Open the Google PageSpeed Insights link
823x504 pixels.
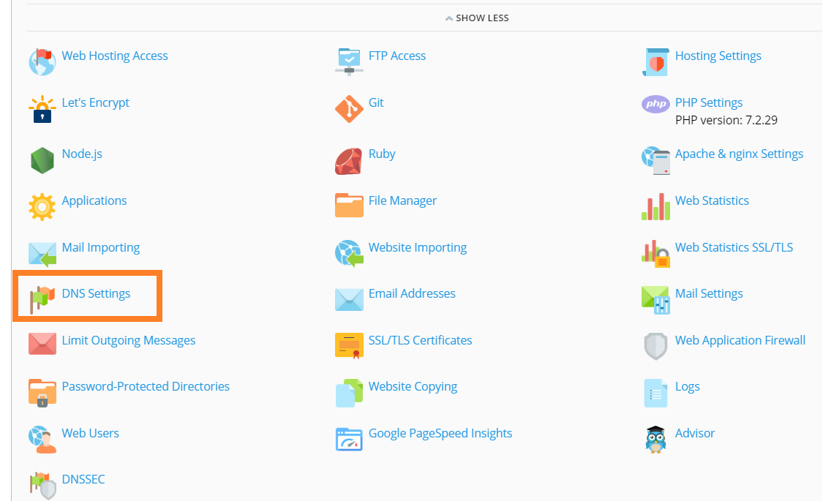440,433
